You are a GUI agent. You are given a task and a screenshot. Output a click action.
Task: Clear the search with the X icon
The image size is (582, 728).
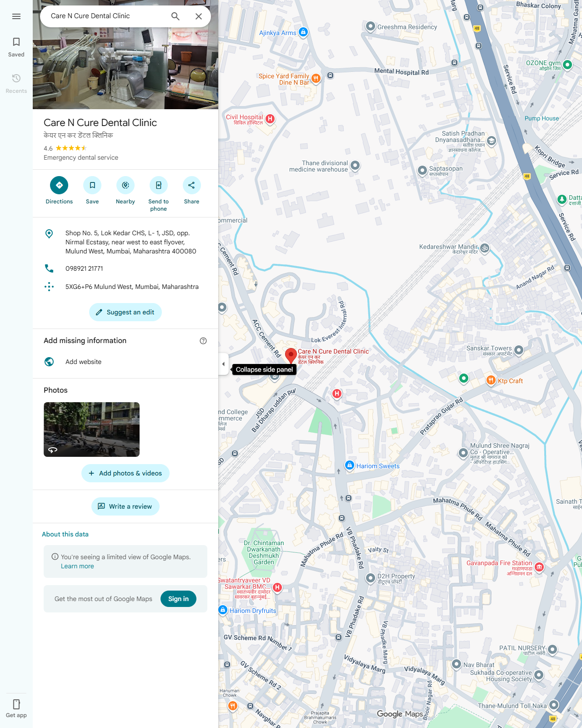tap(199, 16)
